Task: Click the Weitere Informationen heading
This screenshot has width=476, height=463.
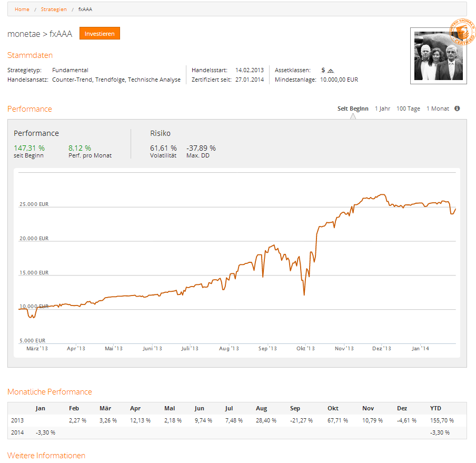Action: (46, 456)
